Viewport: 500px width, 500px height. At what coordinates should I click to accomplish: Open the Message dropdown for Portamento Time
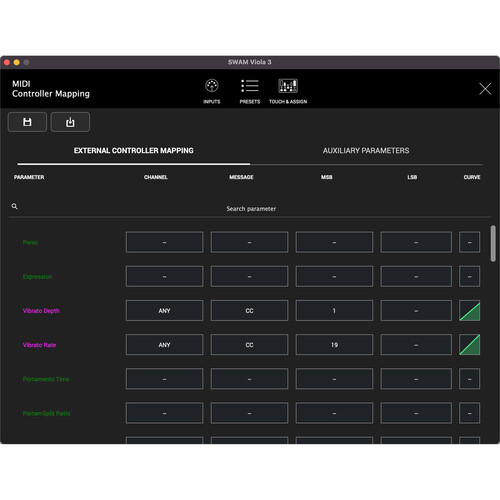tap(249, 379)
